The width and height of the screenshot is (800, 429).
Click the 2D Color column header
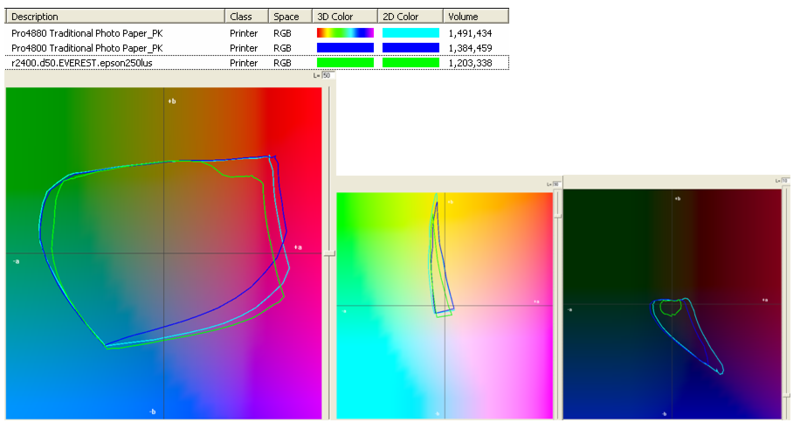(411, 16)
